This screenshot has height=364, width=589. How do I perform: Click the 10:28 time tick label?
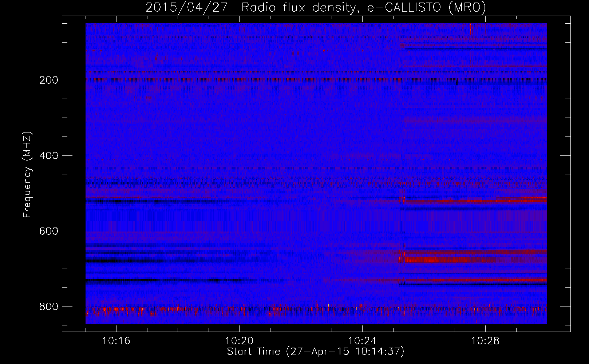click(x=485, y=341)
